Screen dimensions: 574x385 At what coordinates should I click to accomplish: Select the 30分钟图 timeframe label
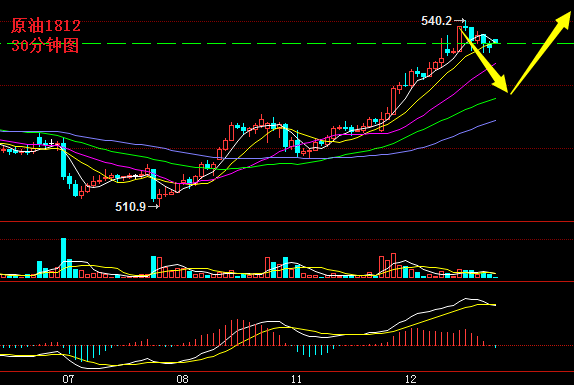(45, 46)
